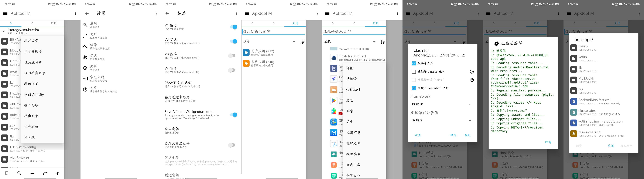
Task: Choose 快速编辑 in the app context menu
Action: click(364, 89)
